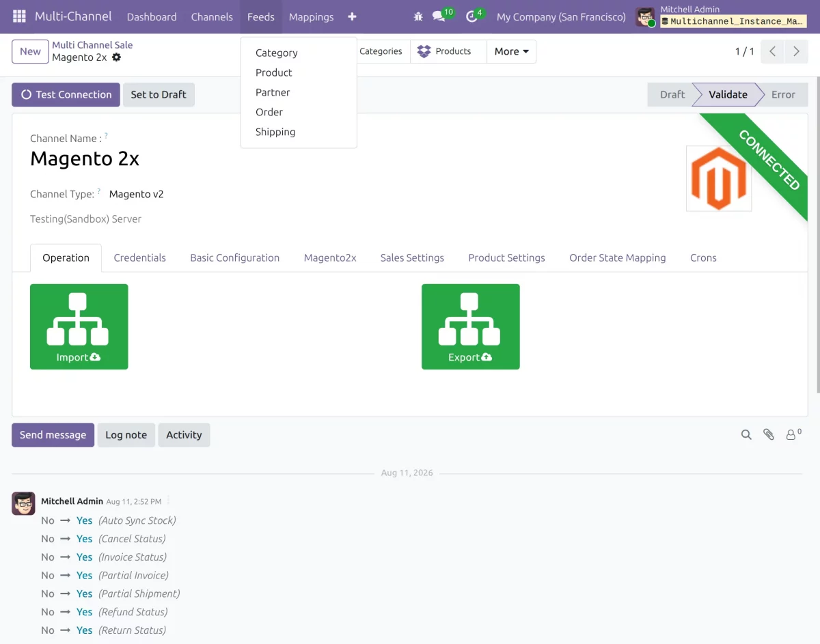Switch to the Order State Mapping tab
820x644 pixels.
tap(618, 257)
